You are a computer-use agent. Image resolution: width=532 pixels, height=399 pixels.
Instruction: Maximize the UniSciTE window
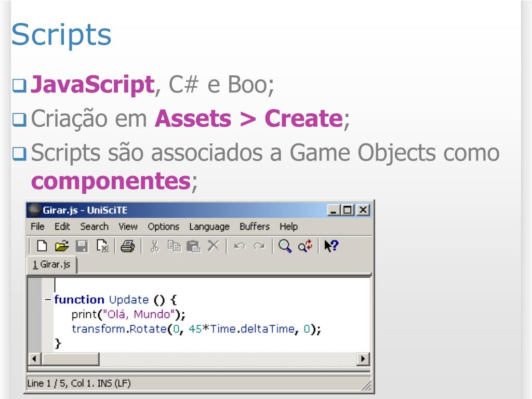click(x=348, y=210)
